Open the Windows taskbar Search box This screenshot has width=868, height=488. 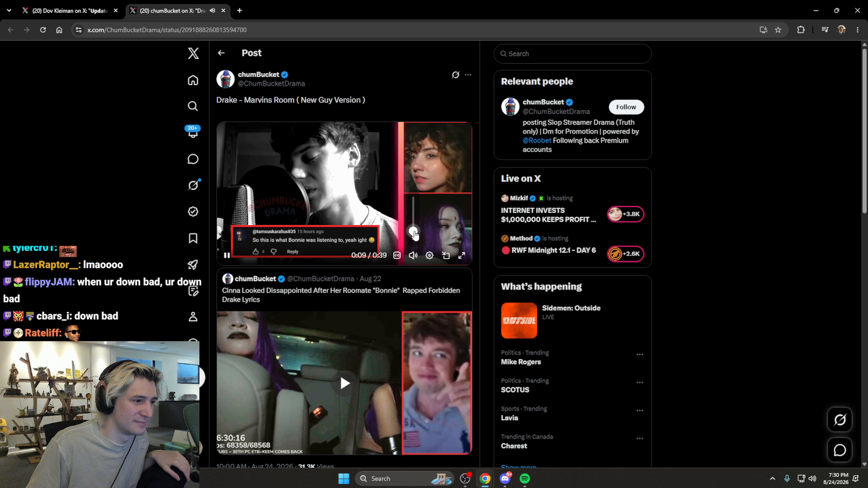pos(404,478)
